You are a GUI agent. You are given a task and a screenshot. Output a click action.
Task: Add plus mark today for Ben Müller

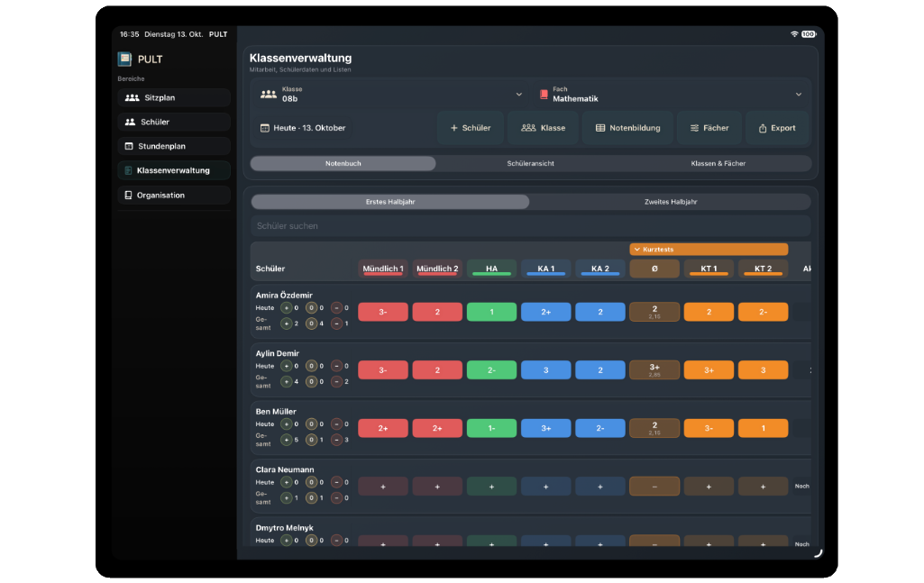pos(287,424)
